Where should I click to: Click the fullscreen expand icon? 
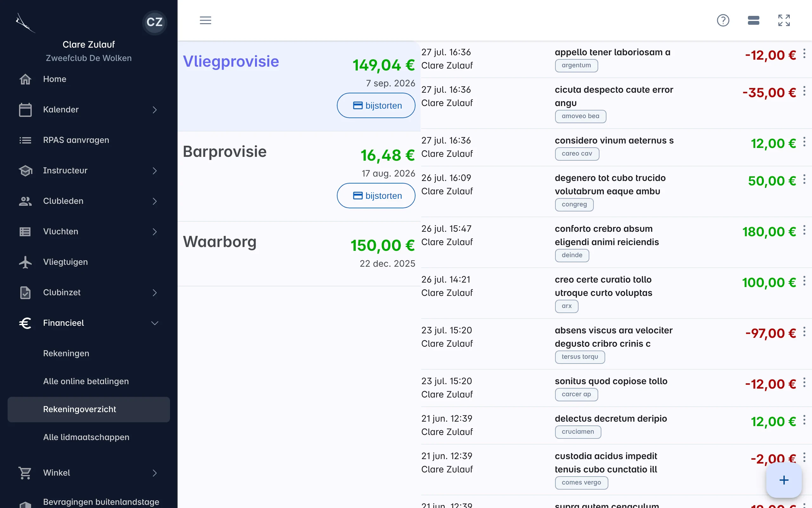[784, 20]
